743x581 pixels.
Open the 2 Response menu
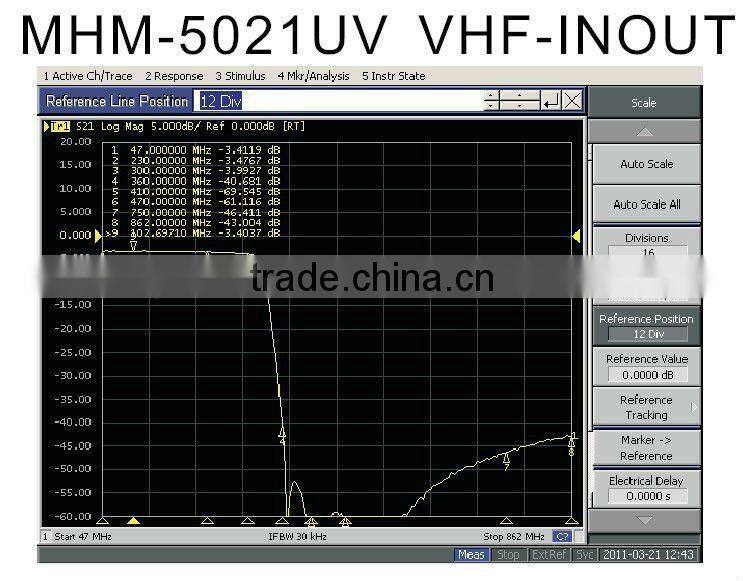(174, 76)
